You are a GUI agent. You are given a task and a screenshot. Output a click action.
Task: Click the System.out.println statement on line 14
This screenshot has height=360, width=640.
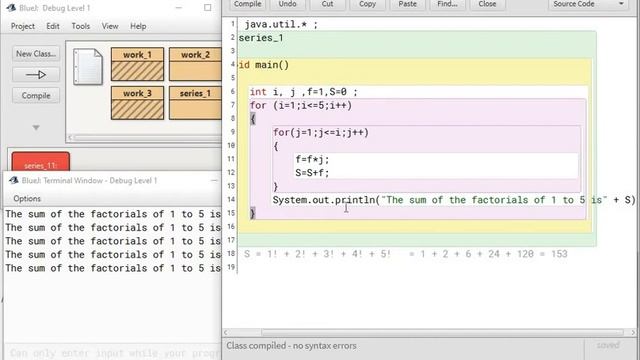coord(454,200)
